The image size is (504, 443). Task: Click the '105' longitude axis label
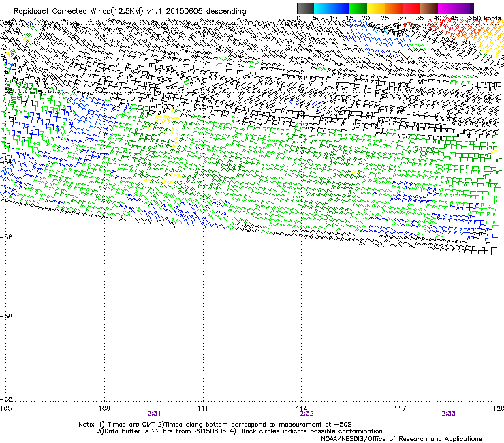[5, 408]
